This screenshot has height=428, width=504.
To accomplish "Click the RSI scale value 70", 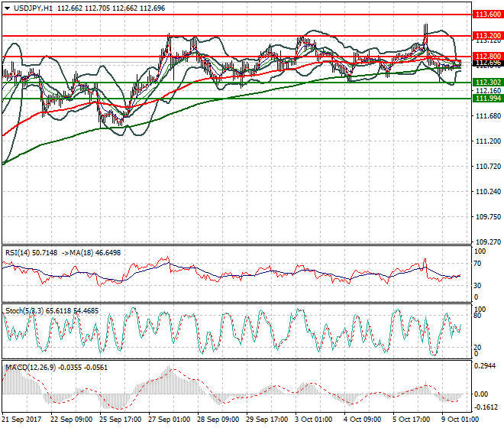I will (477, 264).
